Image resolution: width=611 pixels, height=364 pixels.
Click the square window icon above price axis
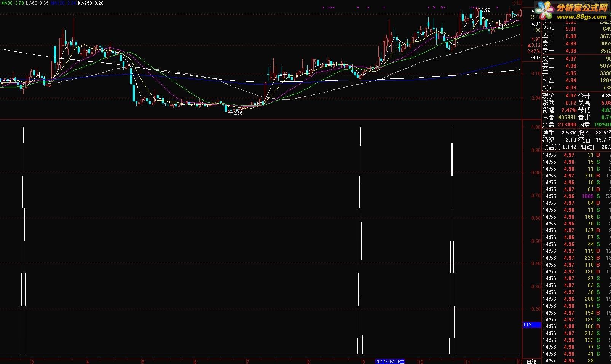click(x=520, y=3)
